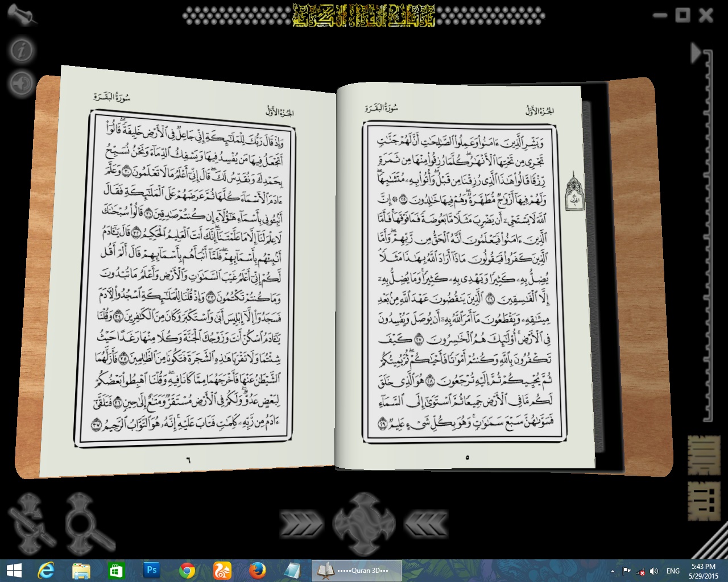Show hidden tray icons arrow
This screenshot has width=728, height=582.
pyautogui.click(x=613, y=571)
